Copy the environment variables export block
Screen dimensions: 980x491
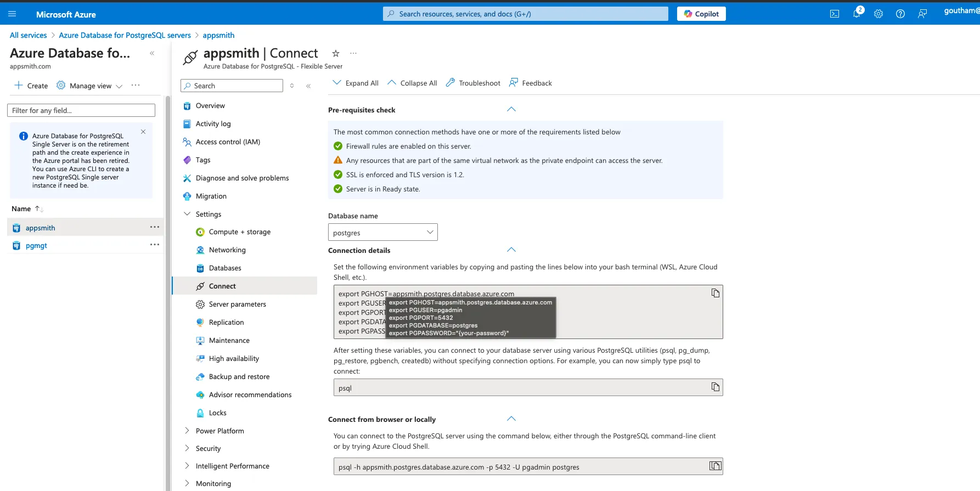715,293
